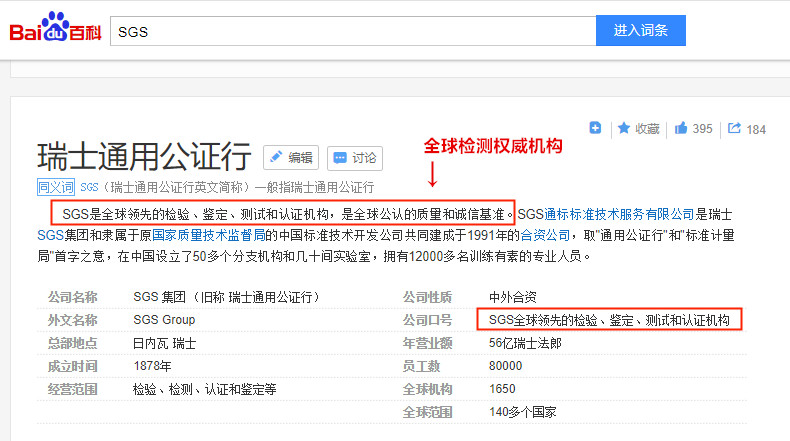Click the share icon showing 184
Viewport: 790px width, 441px height.
click(x=735, y=129)
